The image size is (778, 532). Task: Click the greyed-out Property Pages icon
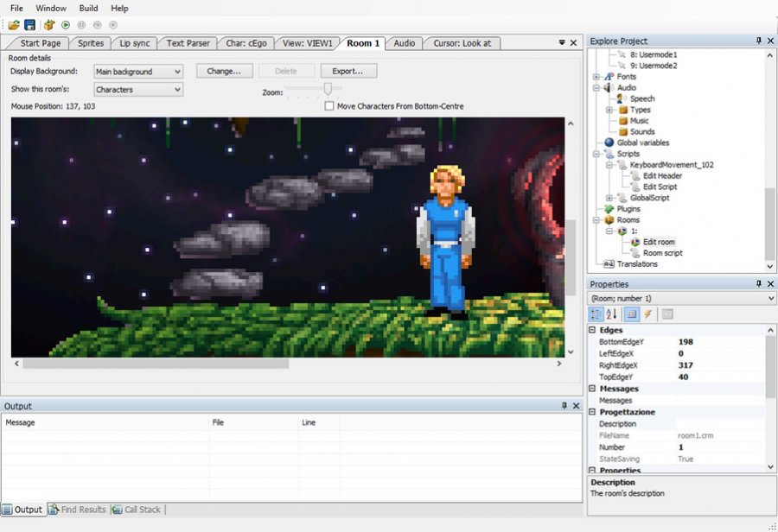pos(667,313)
